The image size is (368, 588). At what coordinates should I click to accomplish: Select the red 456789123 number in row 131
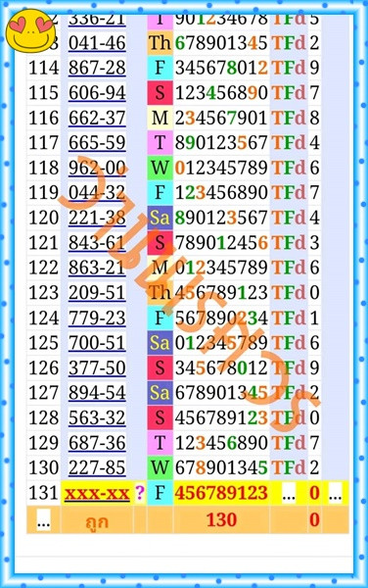[221, 493]
